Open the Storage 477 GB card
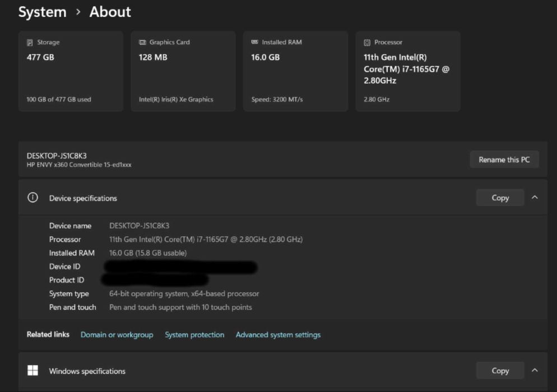This screenshot has height=392, width=557. click(71, 71)
